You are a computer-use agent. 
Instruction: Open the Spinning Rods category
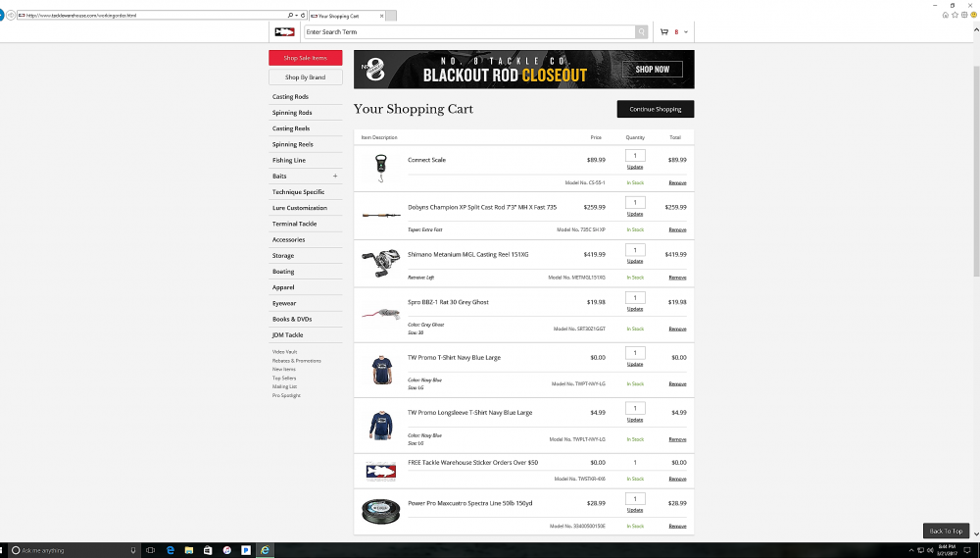coord(292,113)
